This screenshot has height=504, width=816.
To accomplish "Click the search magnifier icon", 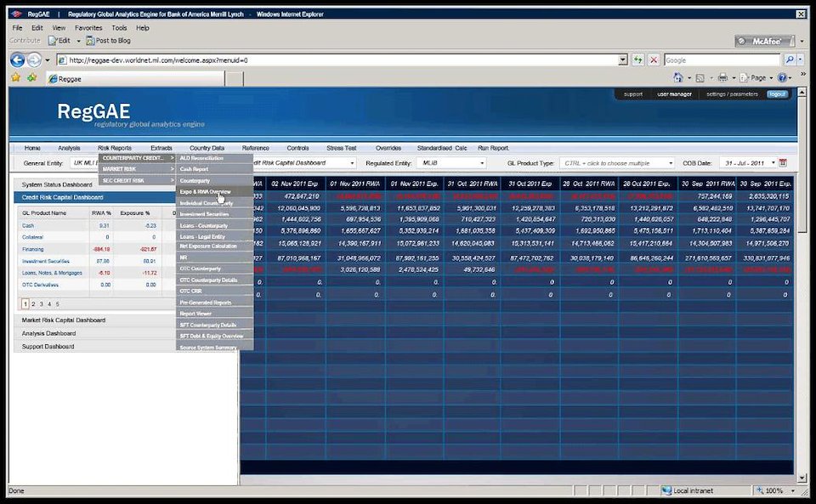I will (x=790, y=60).
